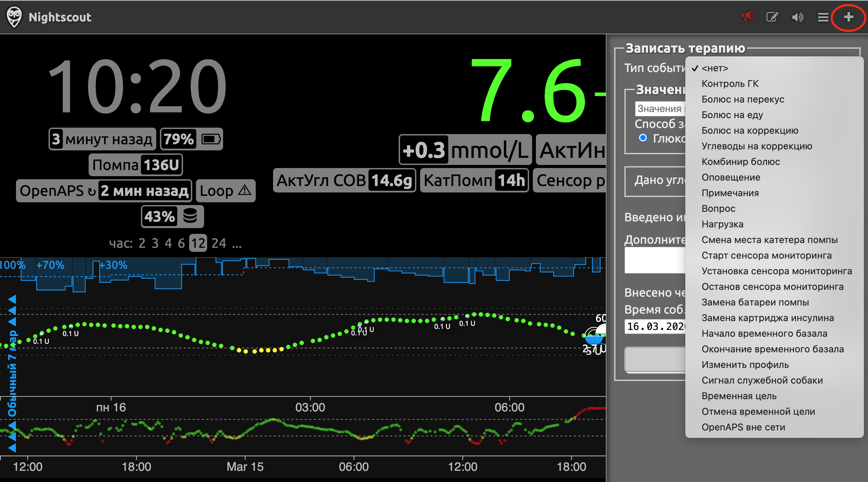Select Контроль ГК event type
Screen dimensions: 868x482
[774, 84]
